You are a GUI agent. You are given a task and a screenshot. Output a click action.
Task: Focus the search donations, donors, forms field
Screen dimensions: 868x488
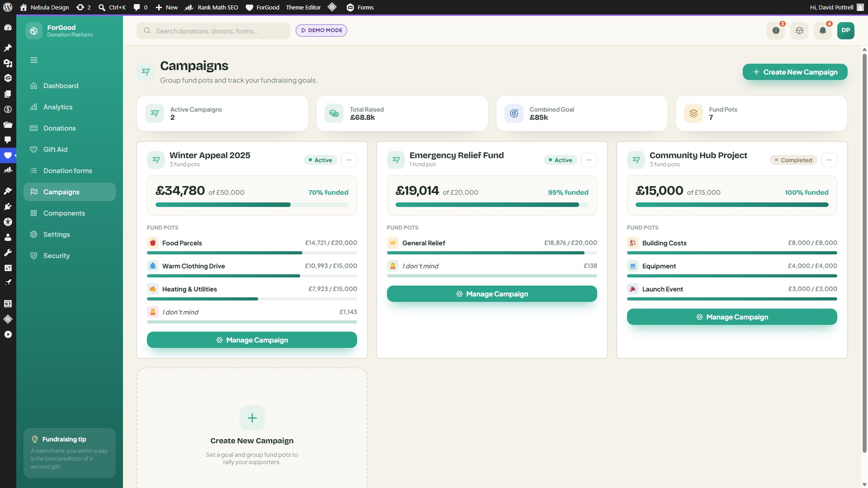coord(213,31)
